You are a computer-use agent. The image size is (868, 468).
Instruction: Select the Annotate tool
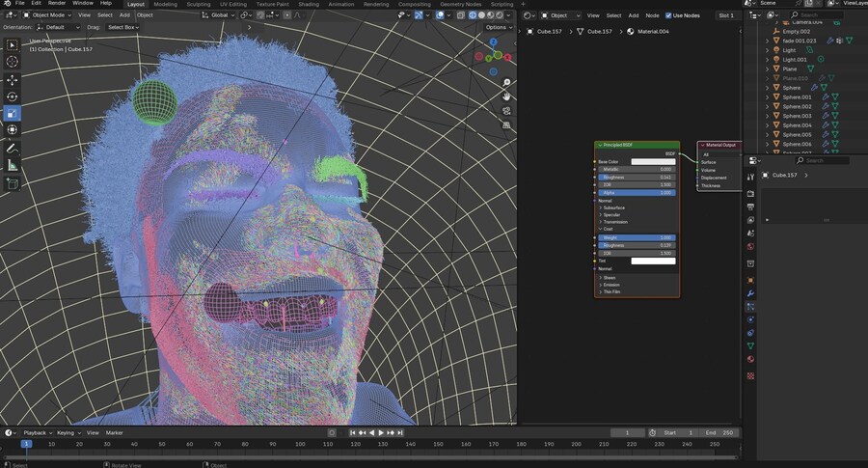point(13,149)
